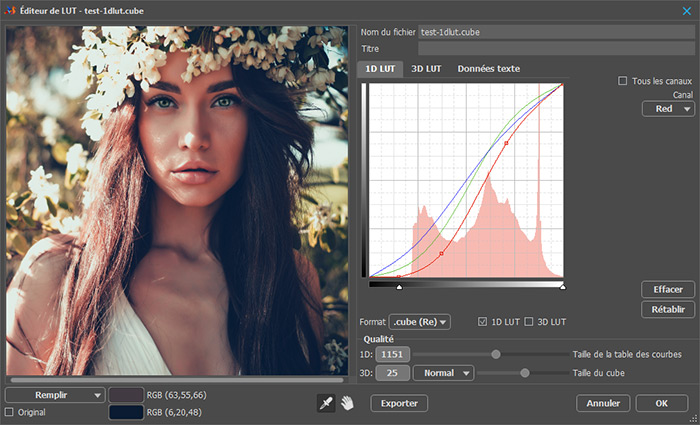Viewport: 700px width, 425px height.
Task: Click the lower RGB (6,20,48) color swatch
Action: pos(126,412)
